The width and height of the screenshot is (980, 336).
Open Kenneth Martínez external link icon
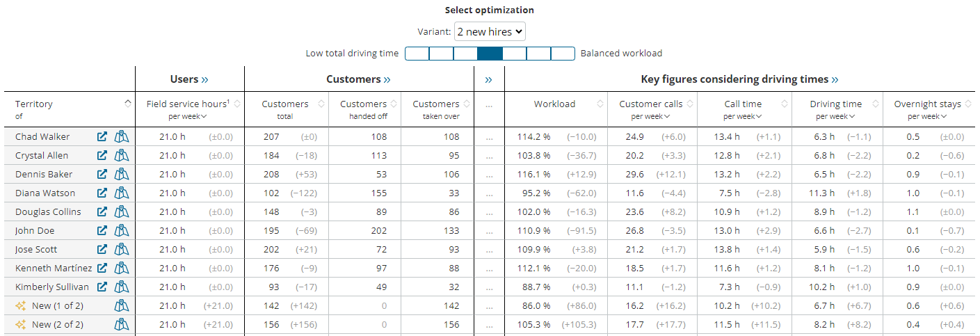click(x=102, y=269)
